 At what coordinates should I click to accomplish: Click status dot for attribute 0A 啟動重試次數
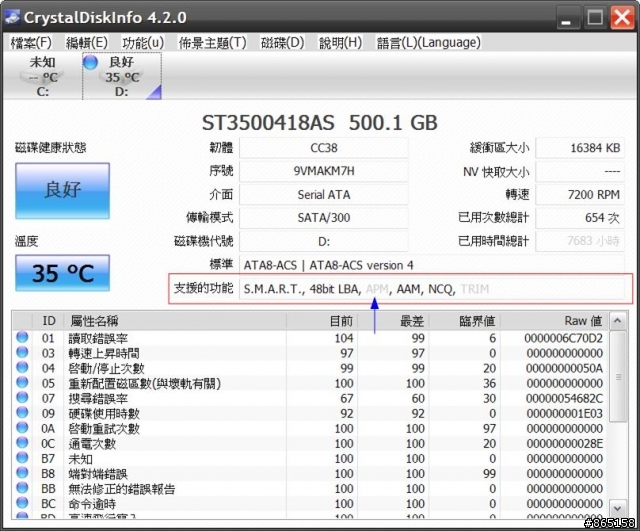pyautogui.click(x=22, y=428)
